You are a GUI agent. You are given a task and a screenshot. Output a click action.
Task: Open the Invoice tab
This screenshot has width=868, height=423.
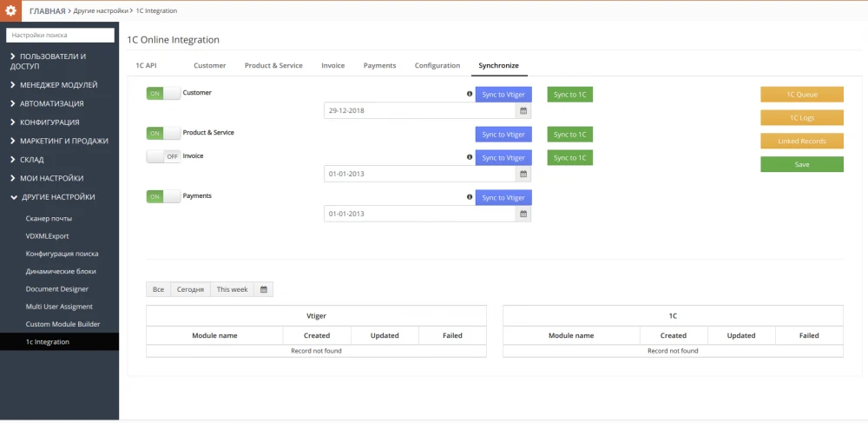pos(332,65)
